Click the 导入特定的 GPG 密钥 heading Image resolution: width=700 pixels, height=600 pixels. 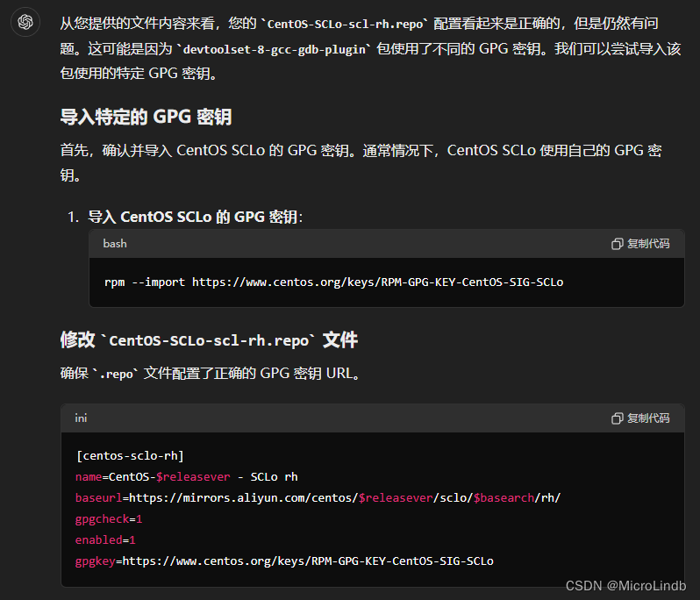tap(146, 117)
